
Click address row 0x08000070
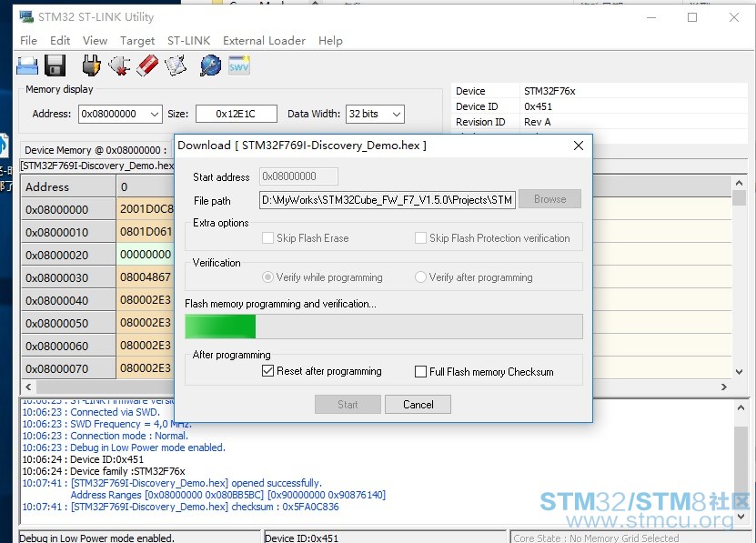(x=68, y=368)
